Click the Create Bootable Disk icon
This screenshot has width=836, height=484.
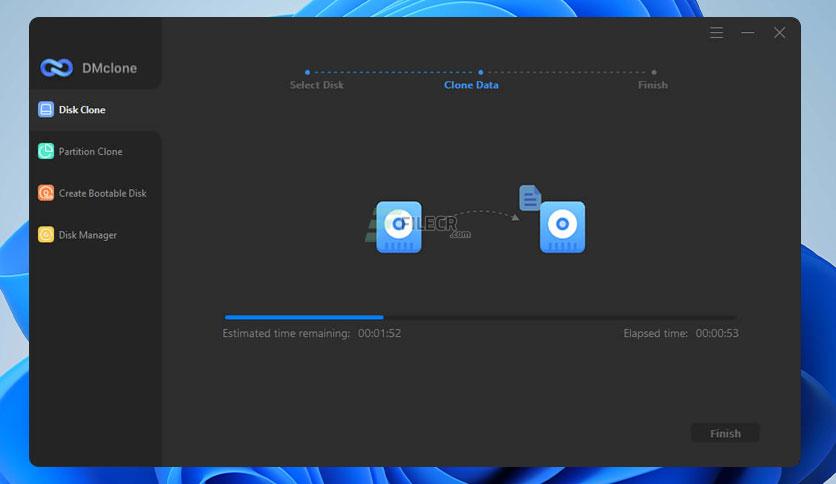46,193
